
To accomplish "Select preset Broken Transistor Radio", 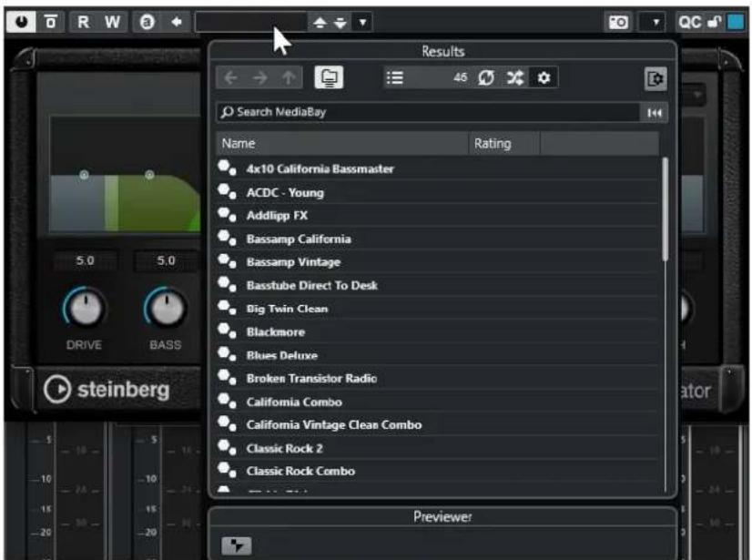I will pos(438,379).
